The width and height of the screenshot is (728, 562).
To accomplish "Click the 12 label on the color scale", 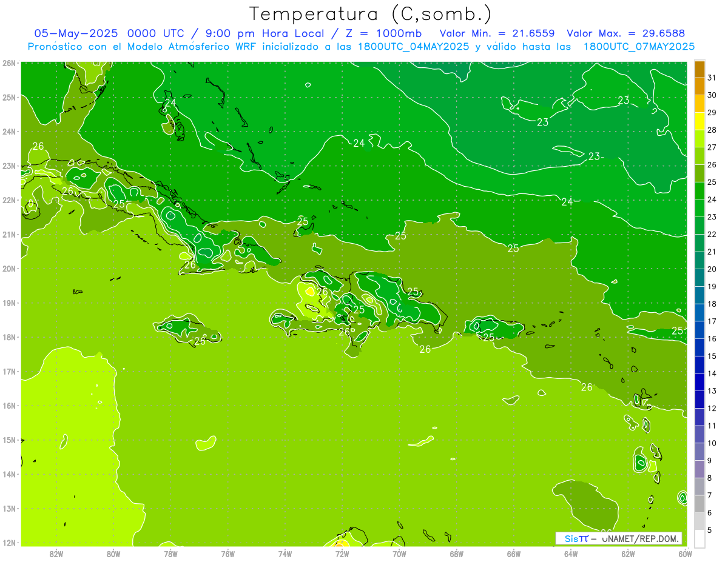I will coord(712,408).
